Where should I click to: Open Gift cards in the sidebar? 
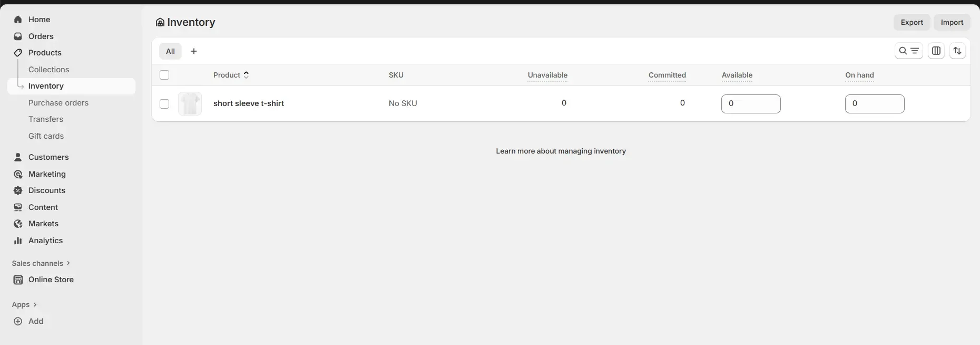46,136
